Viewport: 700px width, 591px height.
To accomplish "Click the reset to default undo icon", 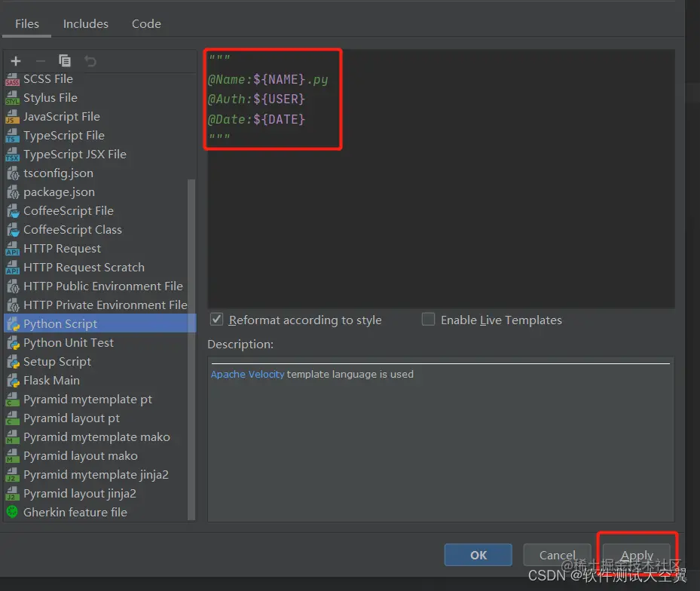I will 90,61.
